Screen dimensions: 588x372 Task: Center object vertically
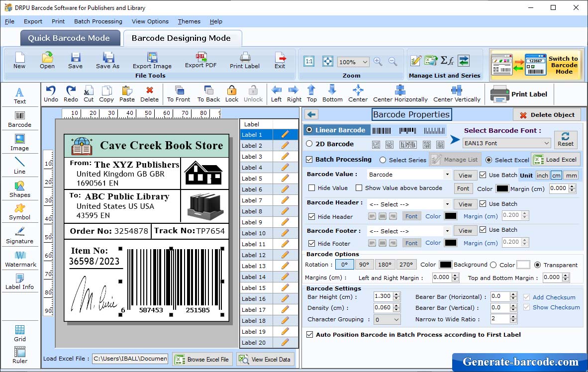pos(457,94)
